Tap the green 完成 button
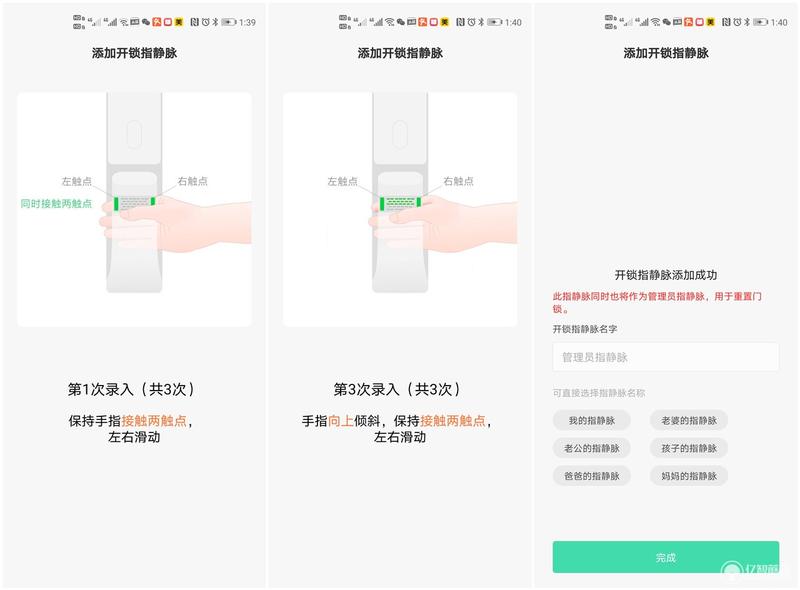800x590 pixels. (665, 557)
